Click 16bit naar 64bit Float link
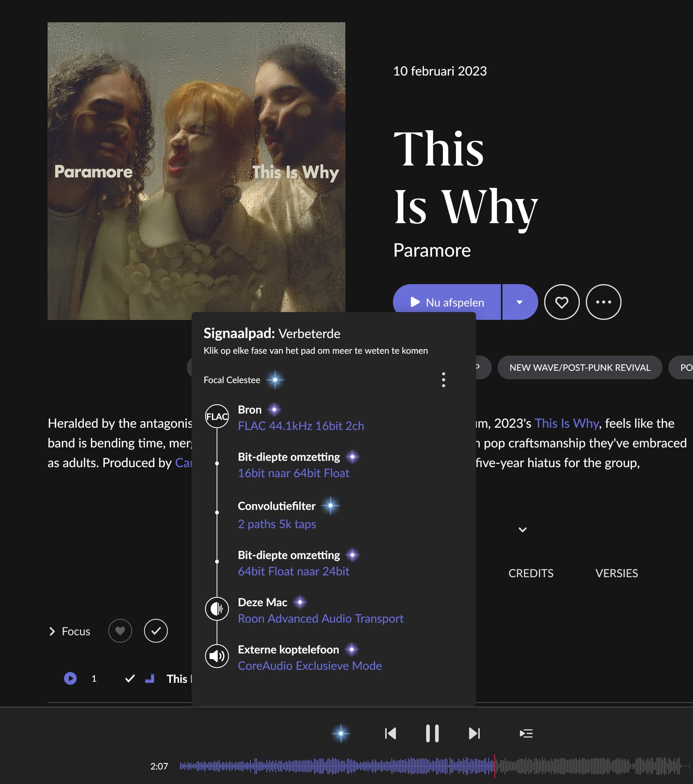Image resolution: width=693 pixels, height=784 pixels. coord(294,473)
